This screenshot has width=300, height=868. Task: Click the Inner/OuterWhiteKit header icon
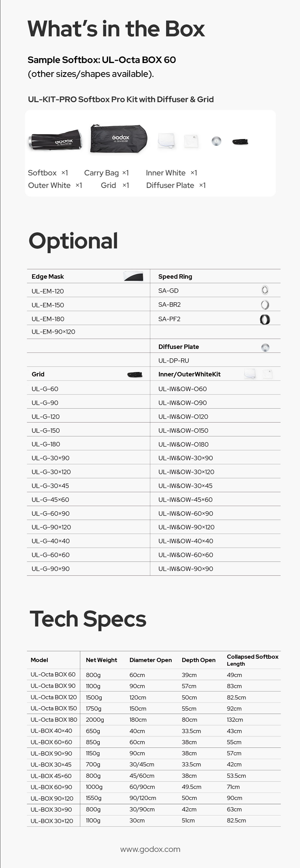[258, 374]
